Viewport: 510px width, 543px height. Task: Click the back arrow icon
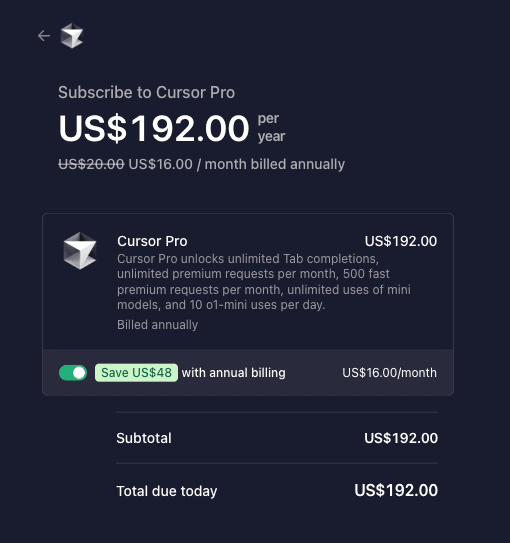[x=44, y=36]
